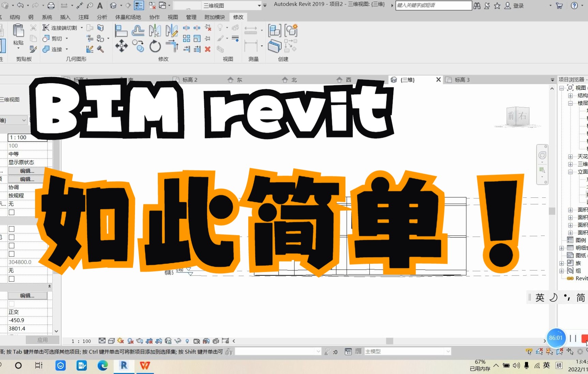Open the 主模型 design option dropdown
The height and width of the screenshot is (374, 588).
click(407, 351)
